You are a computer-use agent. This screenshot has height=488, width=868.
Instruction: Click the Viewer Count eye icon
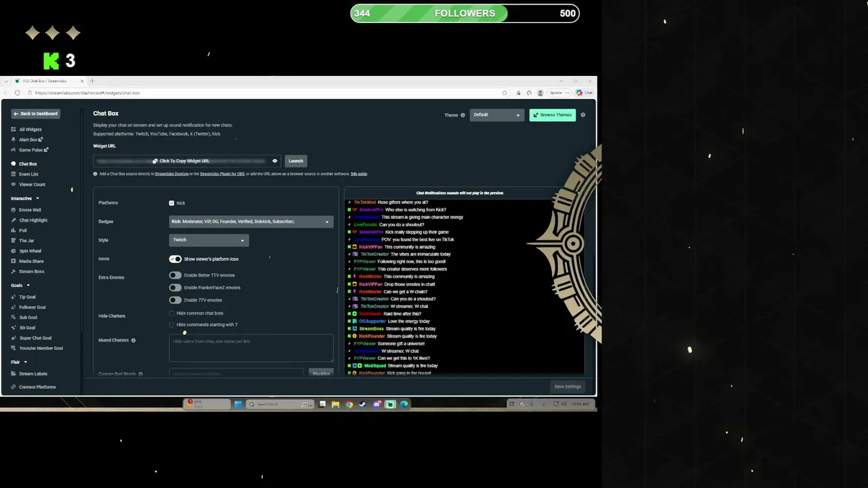[x=13, y=184]
